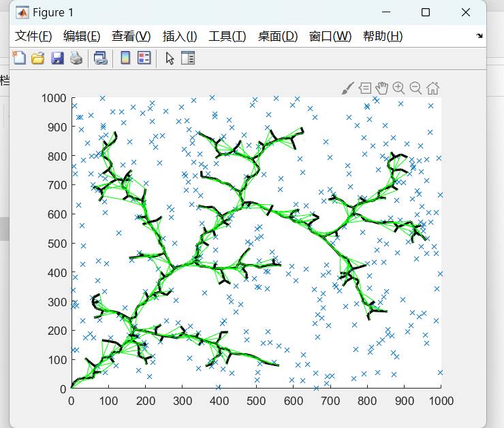Viewport: 504px width, 428px height.
Task: Restore the view with the home icon
Action: click(432, 88)
